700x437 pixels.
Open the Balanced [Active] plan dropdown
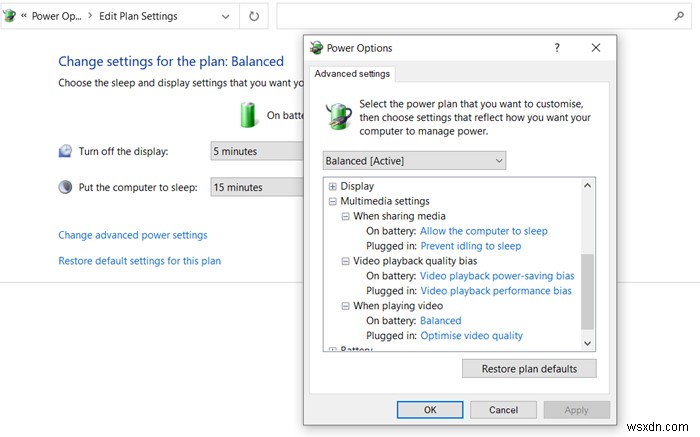tap(414, 161)
